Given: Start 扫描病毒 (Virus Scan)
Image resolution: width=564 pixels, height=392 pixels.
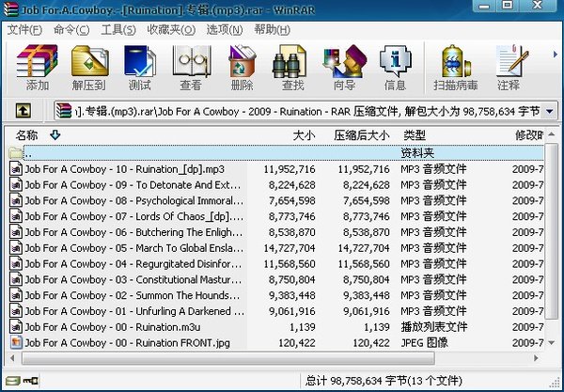Looking at the screenshot, I should point(456,68).
